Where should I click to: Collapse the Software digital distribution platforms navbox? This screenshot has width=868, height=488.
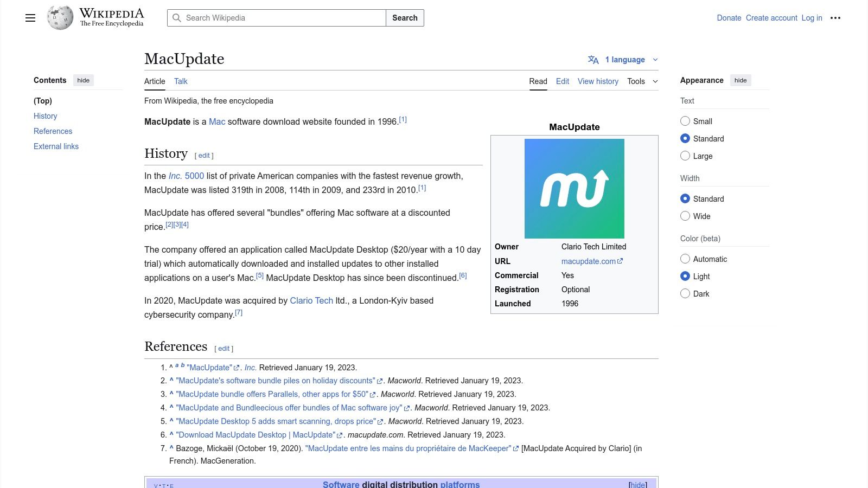pos(638,485)
